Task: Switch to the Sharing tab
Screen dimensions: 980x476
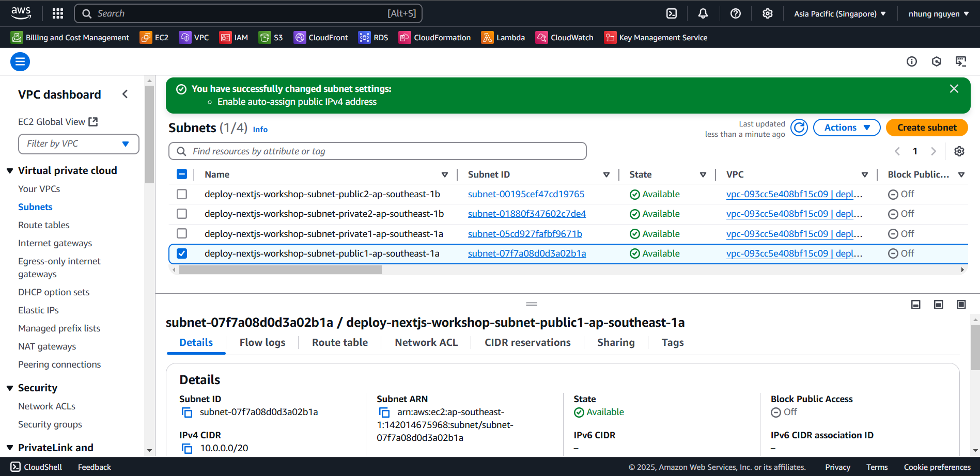Action: (616, 342)
